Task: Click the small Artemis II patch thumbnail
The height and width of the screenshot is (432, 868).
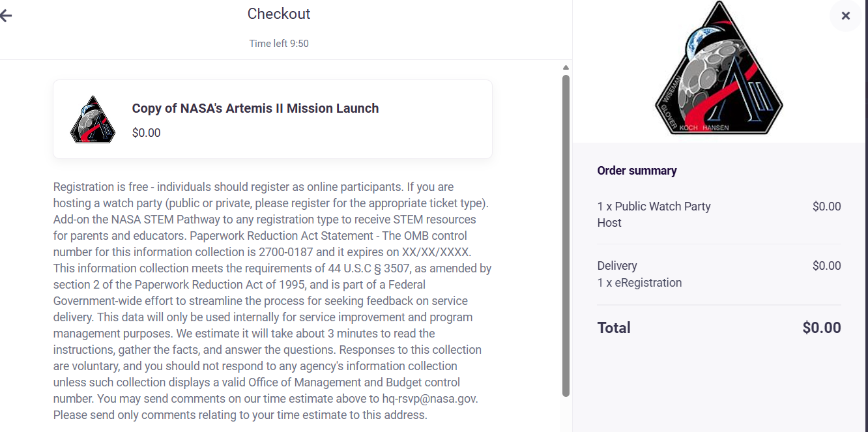Action: click(x=93, y=120)
